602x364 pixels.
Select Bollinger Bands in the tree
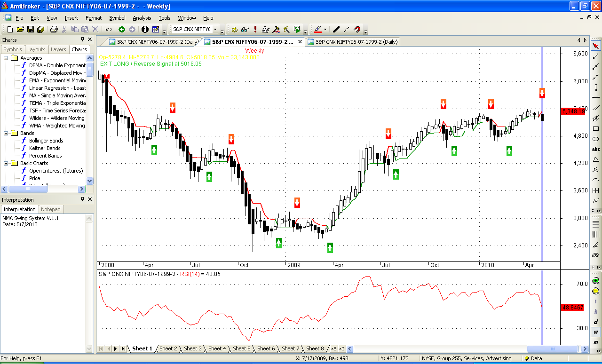coord(46,141)
